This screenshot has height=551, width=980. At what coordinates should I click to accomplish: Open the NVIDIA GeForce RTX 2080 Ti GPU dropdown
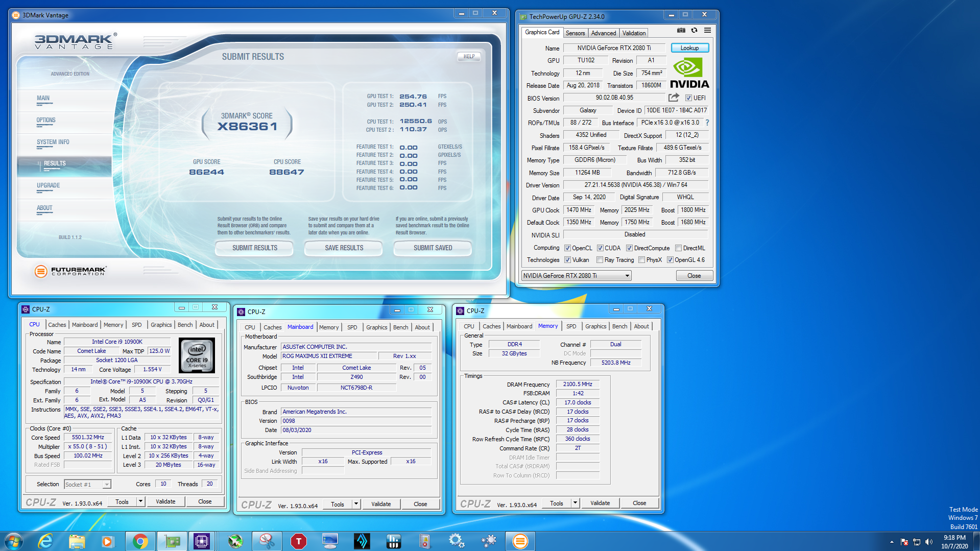[576, 276]
